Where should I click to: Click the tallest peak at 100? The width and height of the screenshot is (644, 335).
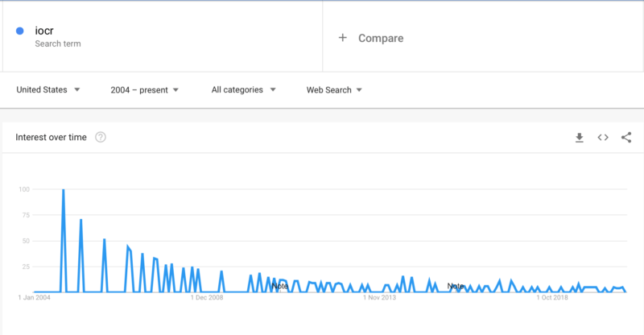64,190
